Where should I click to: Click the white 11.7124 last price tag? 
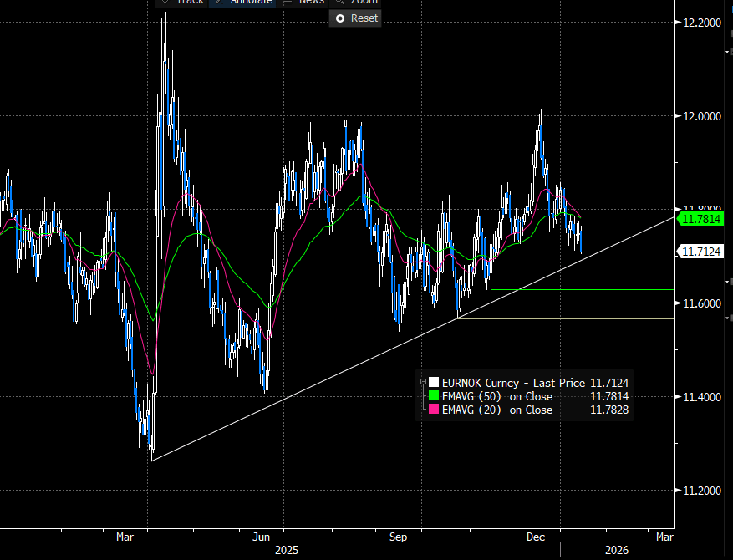701,252
